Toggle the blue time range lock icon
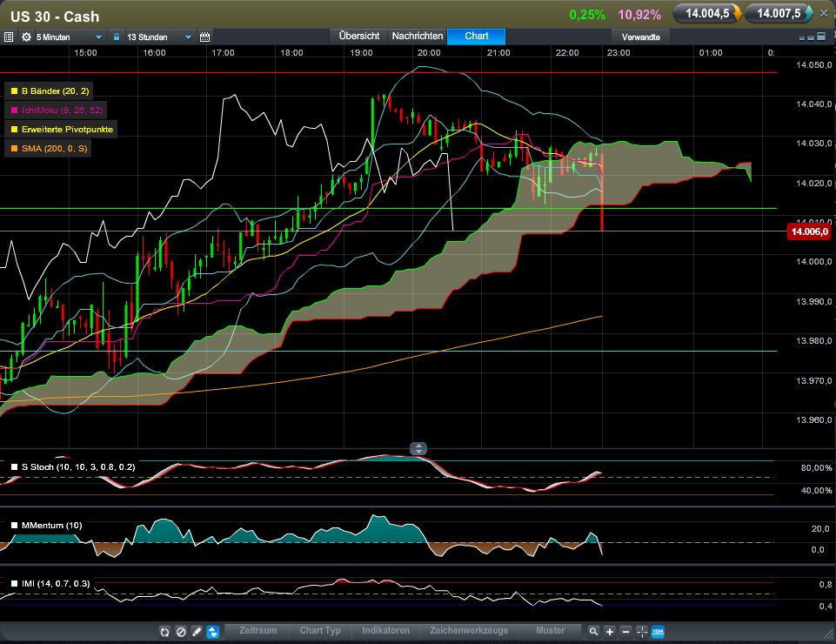 pos(117,37)
